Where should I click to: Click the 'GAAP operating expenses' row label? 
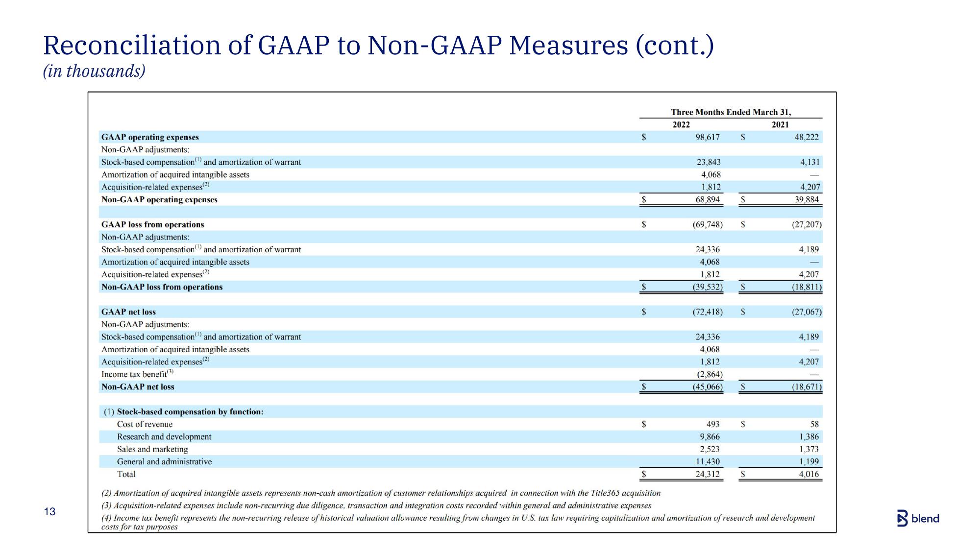(x=150, y=137)
